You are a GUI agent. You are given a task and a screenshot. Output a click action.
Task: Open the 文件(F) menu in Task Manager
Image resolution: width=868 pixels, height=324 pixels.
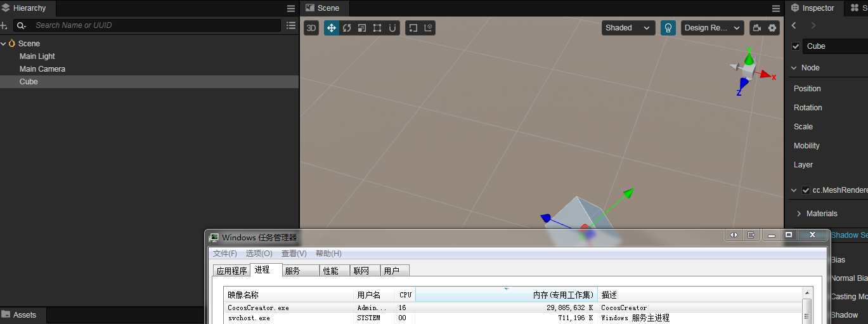225,254
